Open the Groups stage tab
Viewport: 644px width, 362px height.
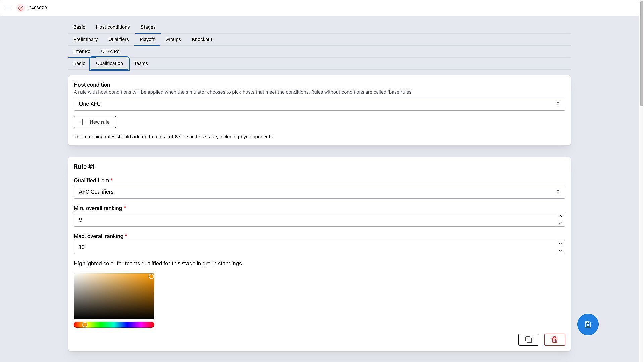[173, 39]
